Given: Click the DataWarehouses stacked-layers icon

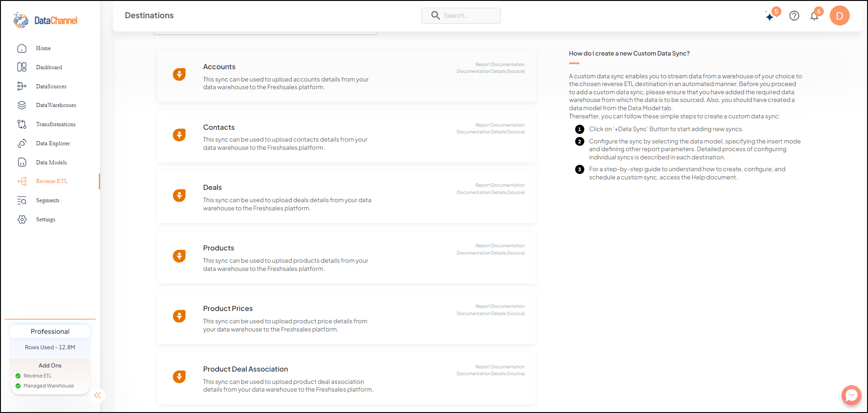Looking at the screenshot, I should coord(22,105).
